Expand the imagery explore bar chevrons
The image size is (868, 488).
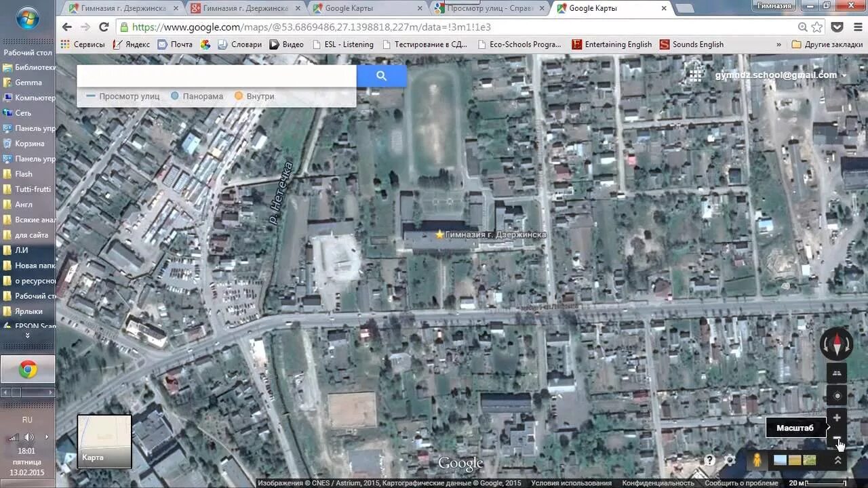point(837,460)
